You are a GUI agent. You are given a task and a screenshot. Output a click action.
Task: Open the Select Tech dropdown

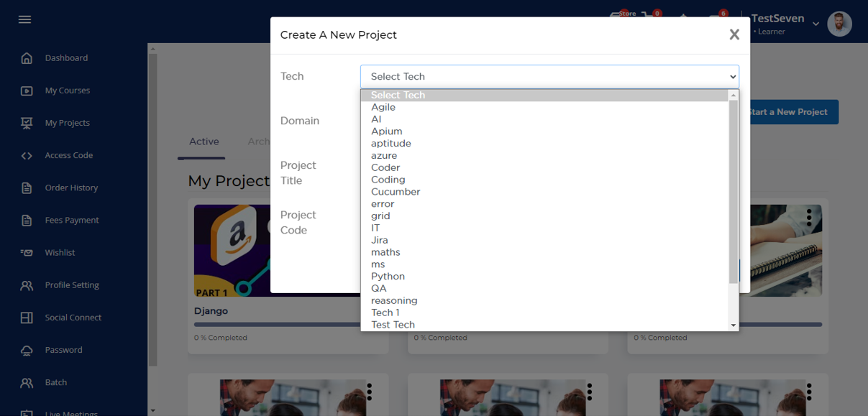549,76
